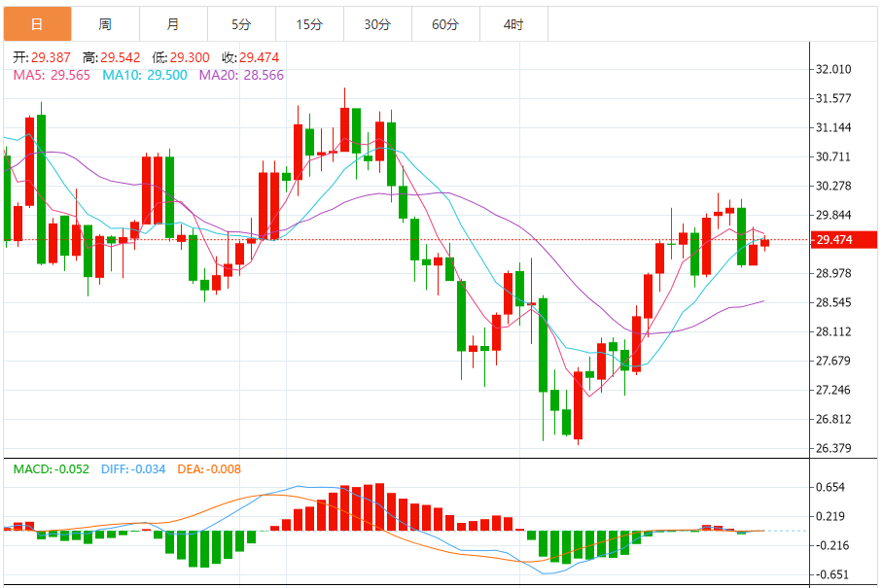Click the high price 29.542 value
The height and width of the screenshot is (588, 883).
[x=120, y=57]
